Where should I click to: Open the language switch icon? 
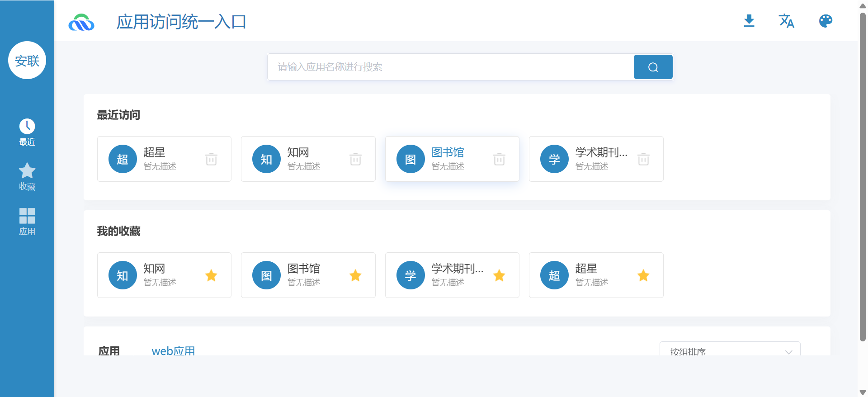tap(787, 21)
